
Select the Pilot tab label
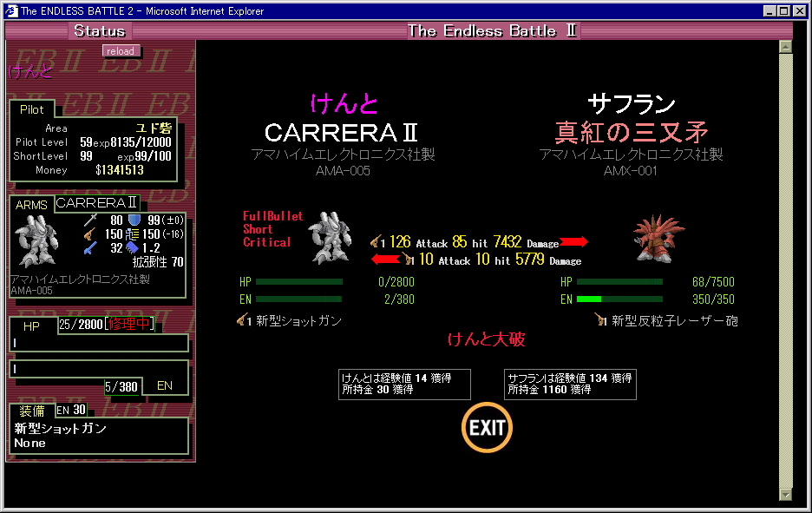point(32,109)
